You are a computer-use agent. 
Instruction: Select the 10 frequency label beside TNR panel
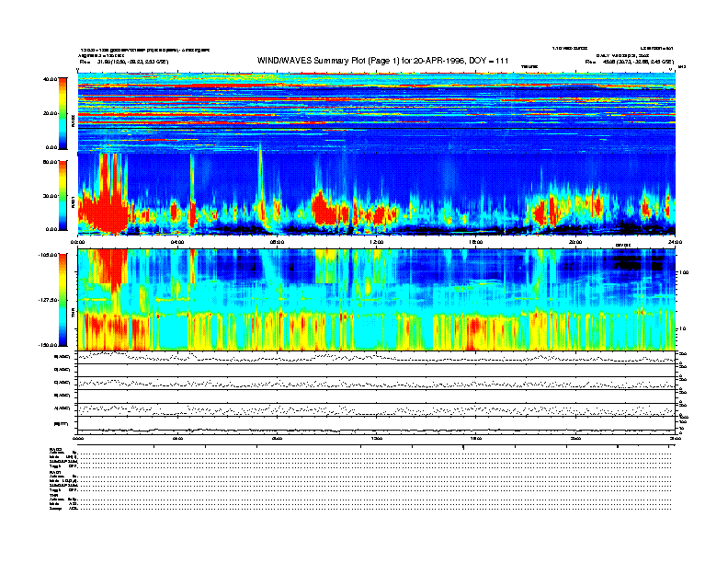[683, 328]
